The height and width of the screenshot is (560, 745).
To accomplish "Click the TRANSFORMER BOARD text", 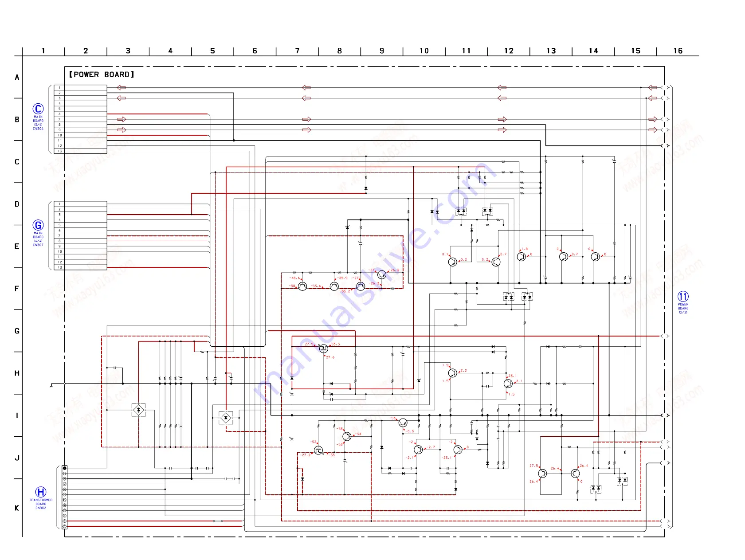I will coord(41,502).
